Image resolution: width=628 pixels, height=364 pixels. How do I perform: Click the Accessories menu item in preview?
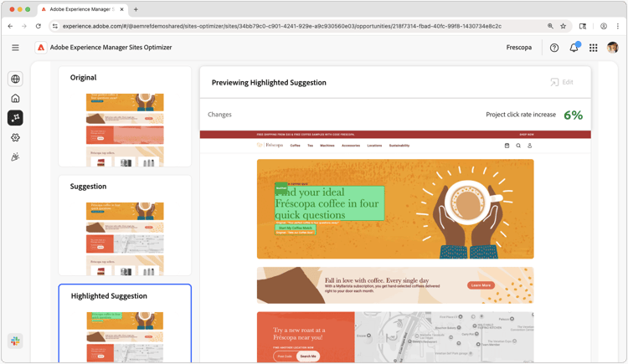tap(351, 146)
